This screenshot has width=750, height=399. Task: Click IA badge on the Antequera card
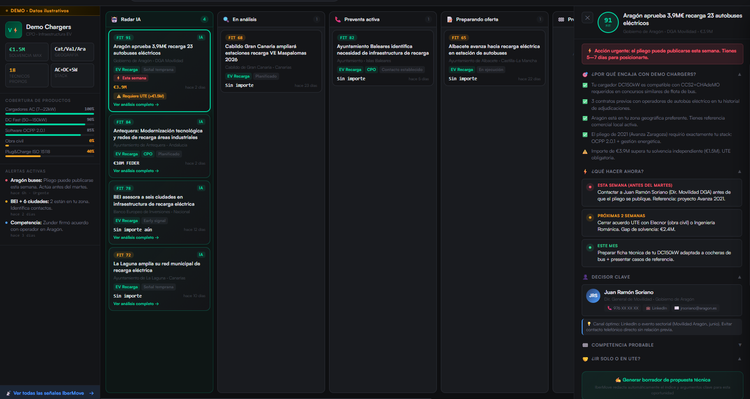click(201, 122)
